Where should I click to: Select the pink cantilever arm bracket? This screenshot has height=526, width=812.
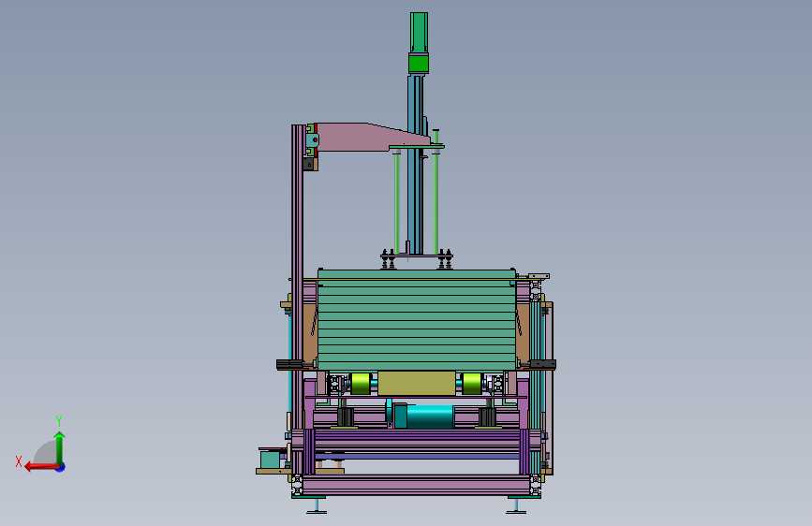370,138
